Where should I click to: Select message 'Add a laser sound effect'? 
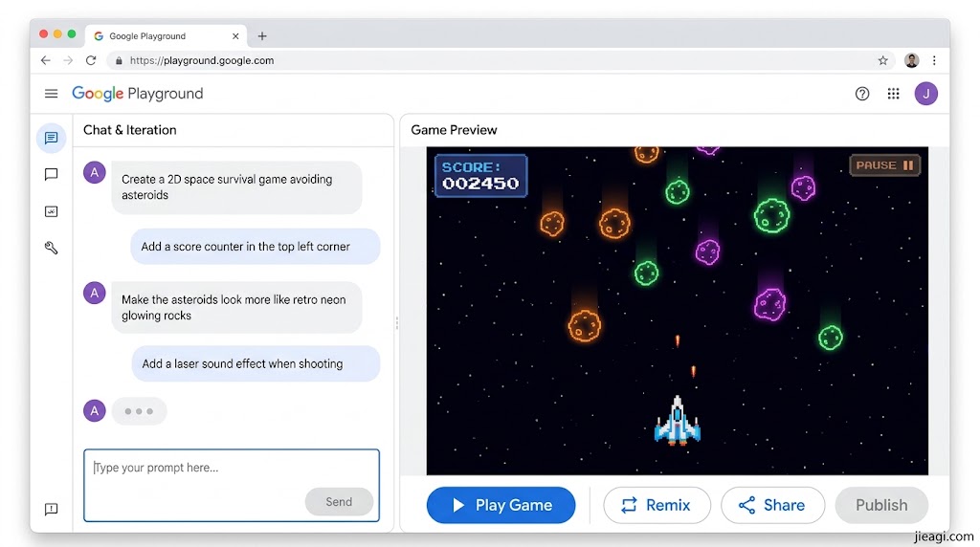[x=256, y=363]
